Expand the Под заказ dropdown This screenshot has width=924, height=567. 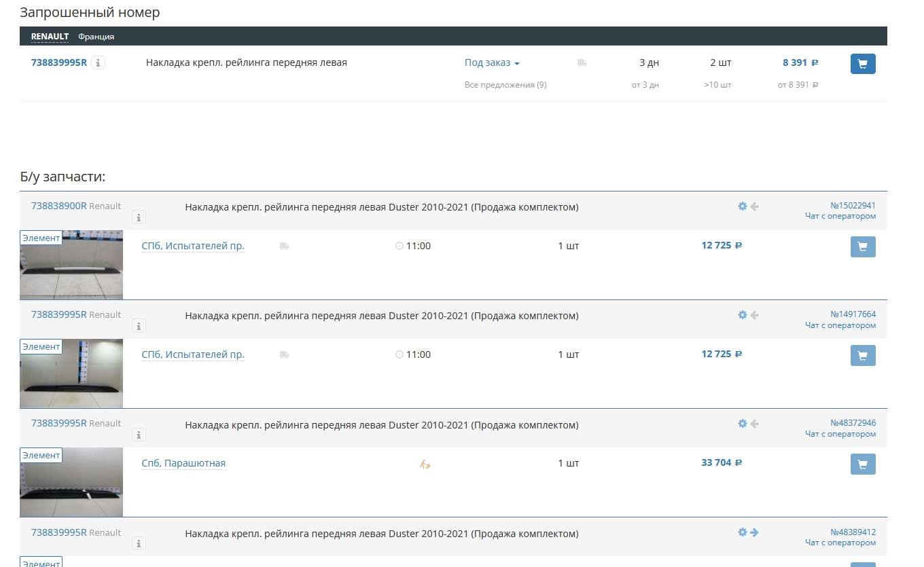(x=492, y=62)
